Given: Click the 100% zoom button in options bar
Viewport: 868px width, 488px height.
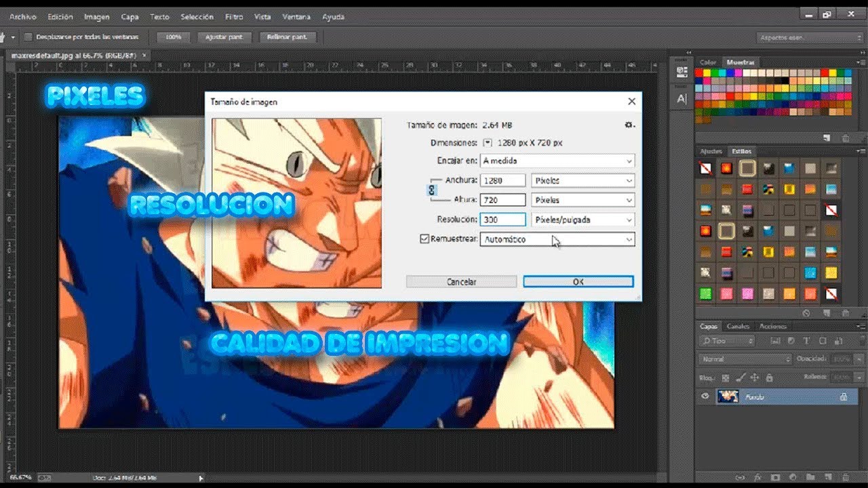Looking at the screenshot, I should pyautogui.click(x=174, y=37).
